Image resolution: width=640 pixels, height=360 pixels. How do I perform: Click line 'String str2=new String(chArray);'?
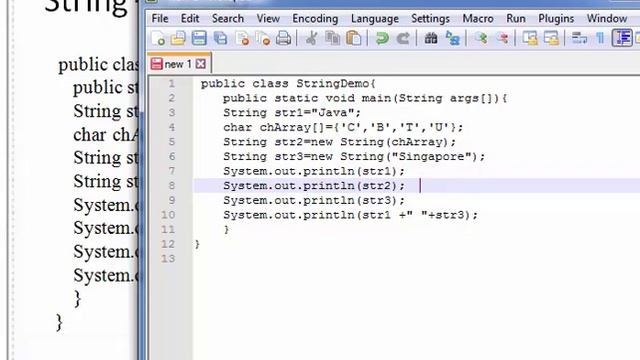pos(339,142)
